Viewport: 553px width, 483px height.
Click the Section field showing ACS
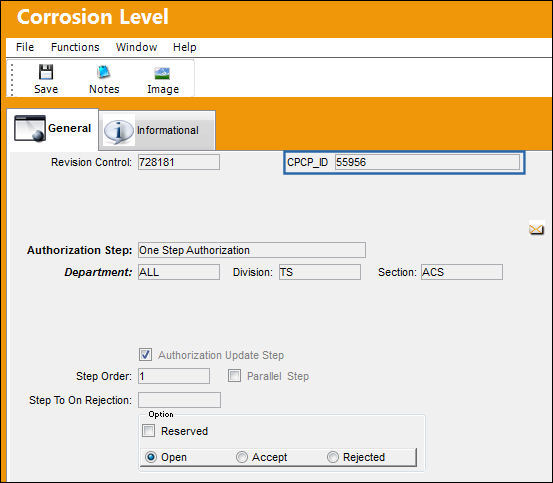(x=462, y=272)
